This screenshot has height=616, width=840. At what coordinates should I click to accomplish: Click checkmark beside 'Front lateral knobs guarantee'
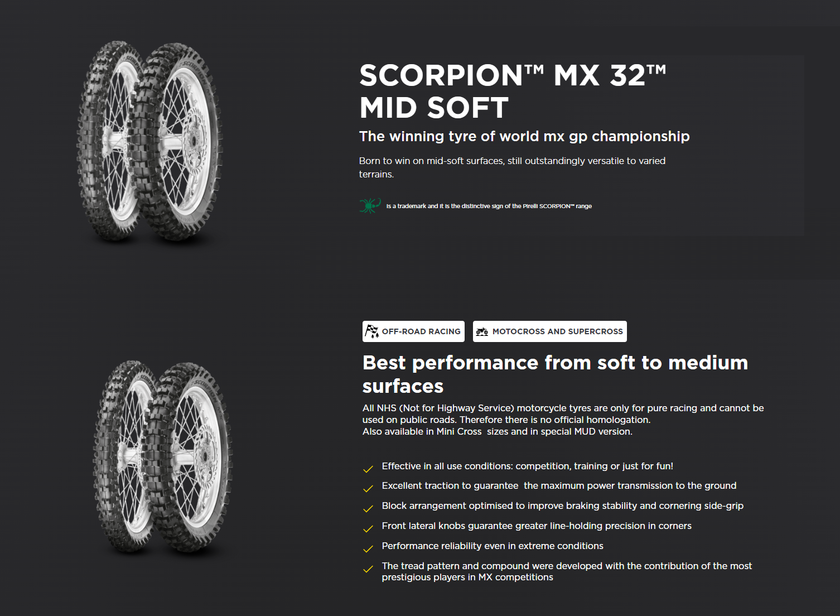point(368,529)
